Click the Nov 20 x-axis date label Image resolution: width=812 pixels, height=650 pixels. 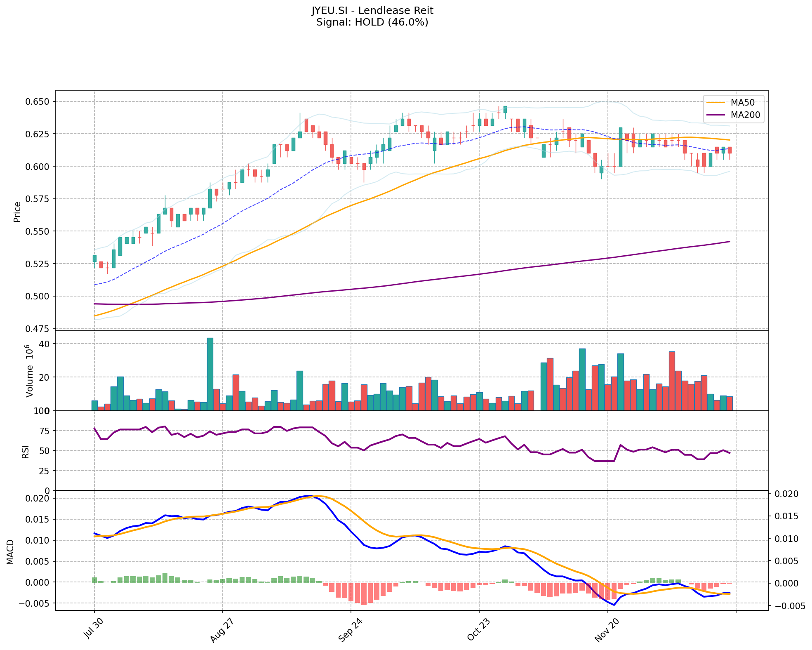coord(606,631)
